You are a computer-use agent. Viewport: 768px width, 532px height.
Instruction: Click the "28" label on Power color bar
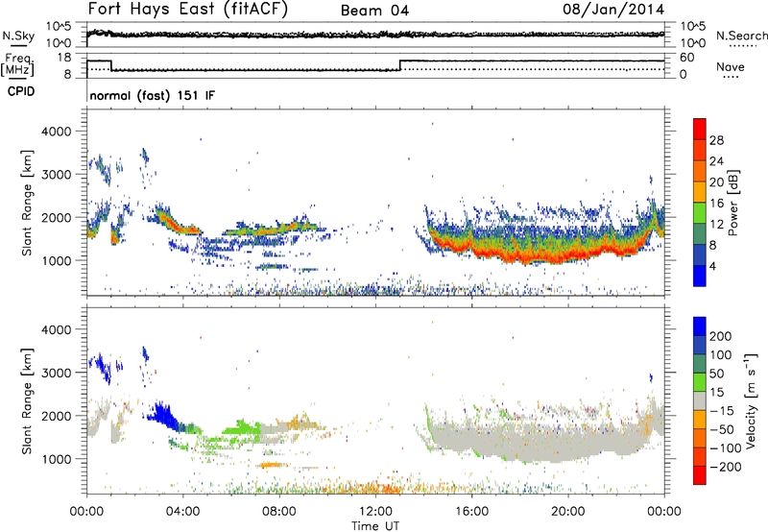[x=716, y=140]
